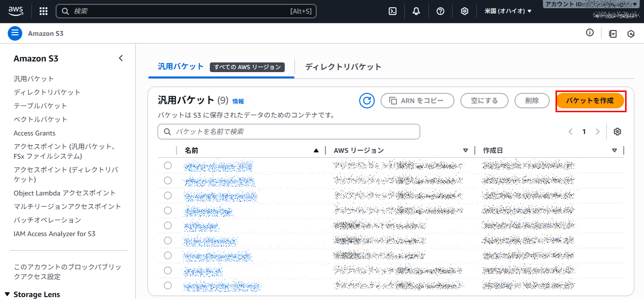Click バケットを作成 button
The width and height of the screenshot is (644, 299).
tap(590, 101)
